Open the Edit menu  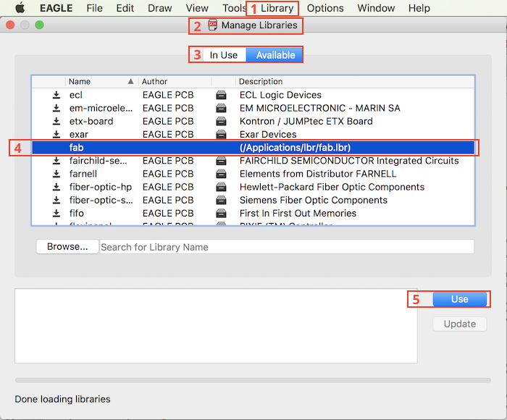pos(125,8)
